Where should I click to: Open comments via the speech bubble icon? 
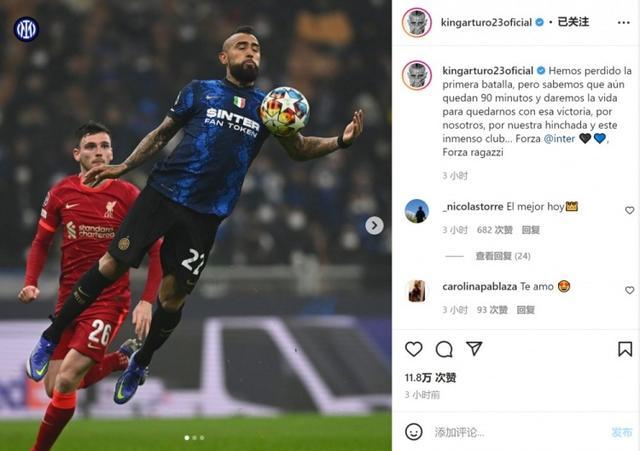pos(444,349)
